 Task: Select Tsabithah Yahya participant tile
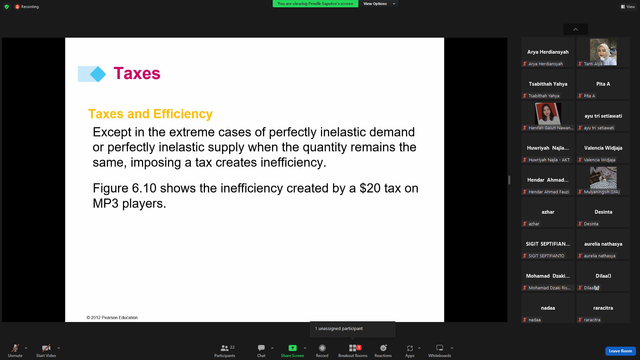click(x=548, y=84)
